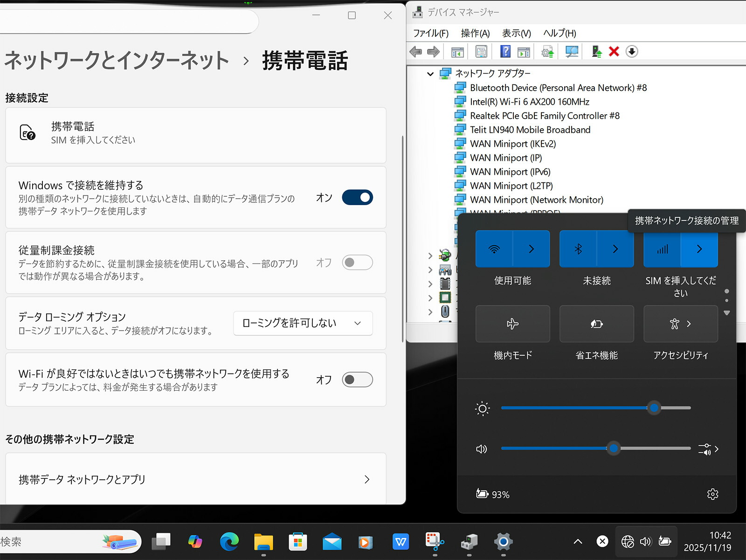Open accessibility options in quick settings

680,324
